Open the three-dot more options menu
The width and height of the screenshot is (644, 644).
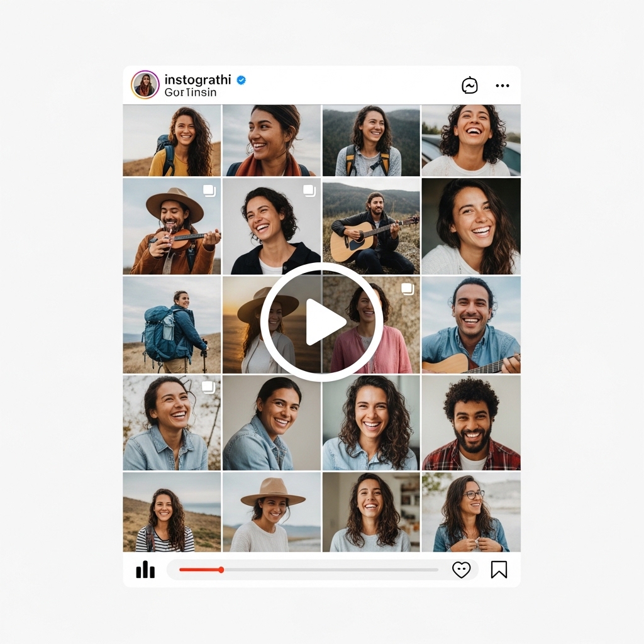pyautogui.click(x=502, y=86)
